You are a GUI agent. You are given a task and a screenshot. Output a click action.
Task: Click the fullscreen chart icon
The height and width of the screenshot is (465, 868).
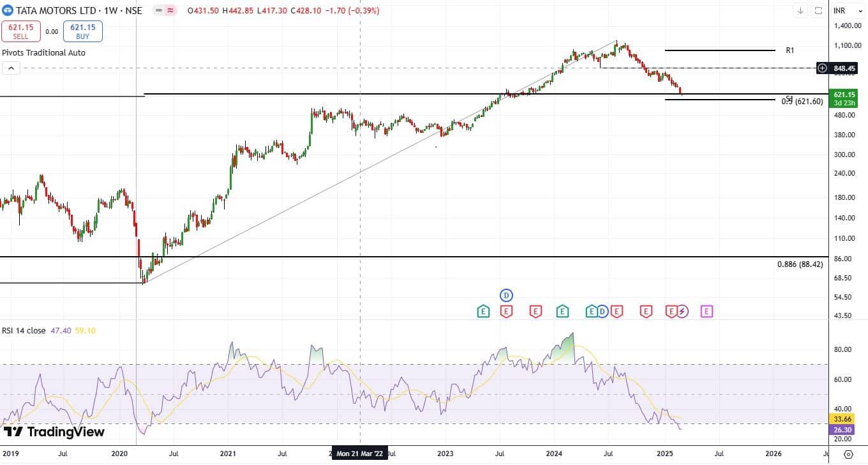(818, 11)
